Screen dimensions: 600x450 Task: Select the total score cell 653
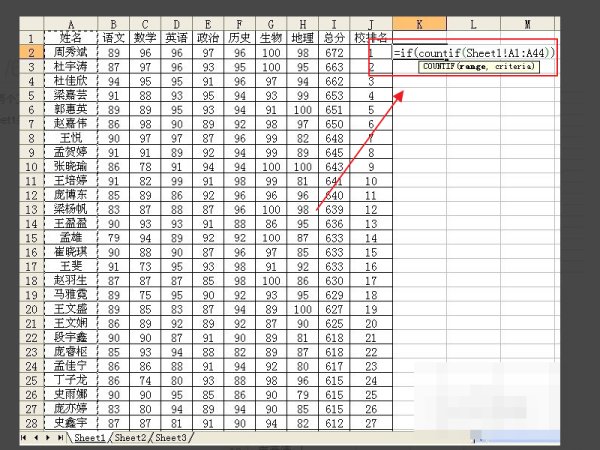point(334,95)
